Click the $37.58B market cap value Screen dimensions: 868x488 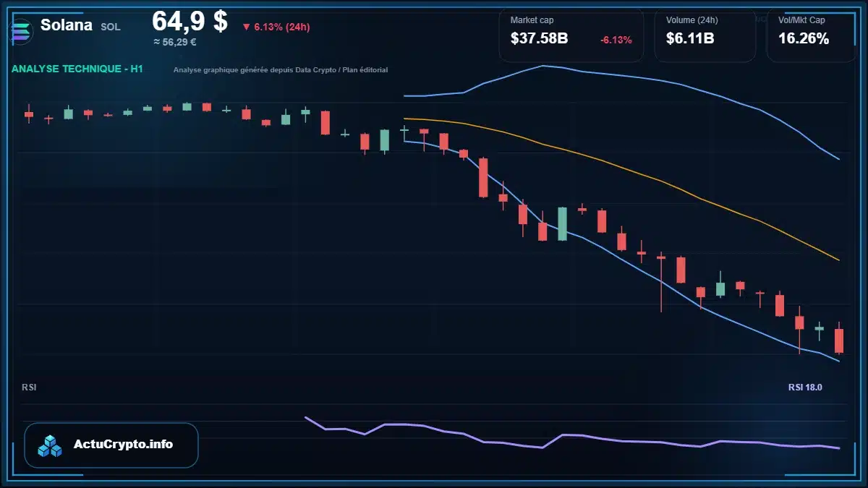point(539,39)
